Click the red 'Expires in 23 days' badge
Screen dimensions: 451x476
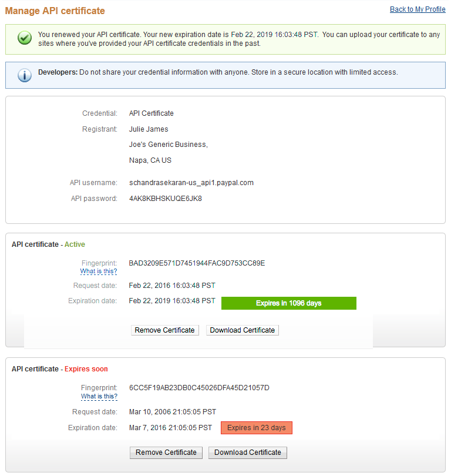(x=256, y=428)
